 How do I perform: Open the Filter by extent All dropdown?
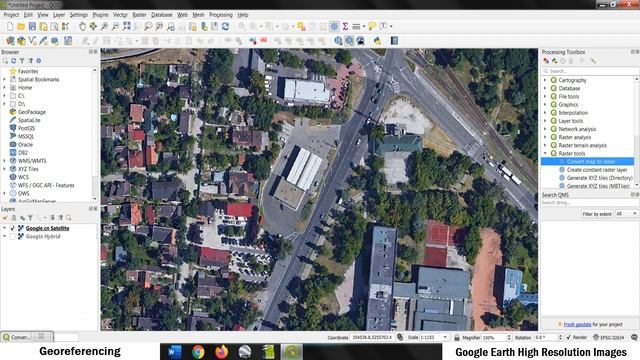click(626, 214)
